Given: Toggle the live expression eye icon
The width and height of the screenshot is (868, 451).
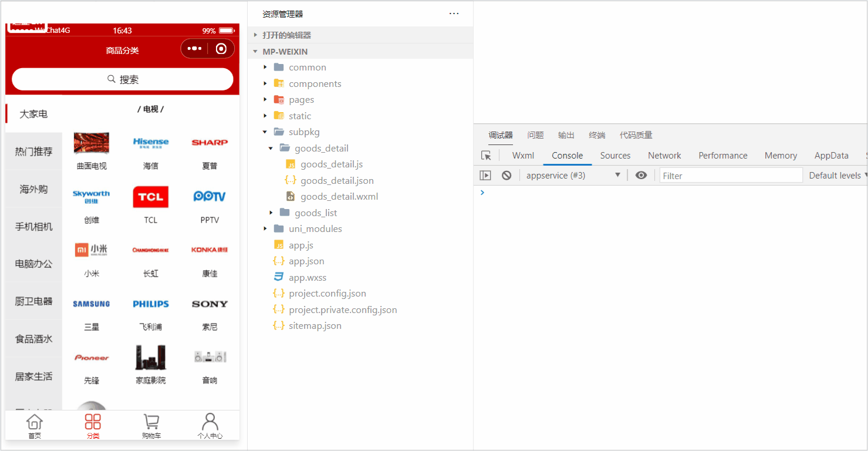Looking at the screenshot, I should (641, 175).
